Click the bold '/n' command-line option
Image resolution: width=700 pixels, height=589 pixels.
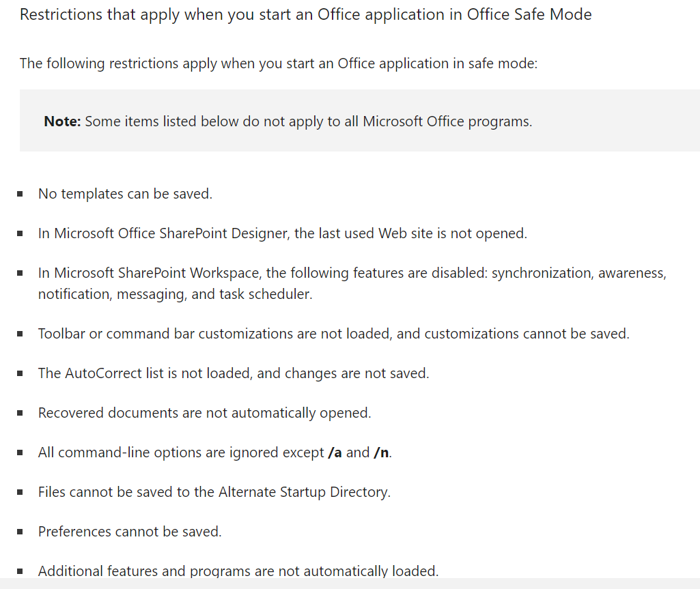pos(381,452)
